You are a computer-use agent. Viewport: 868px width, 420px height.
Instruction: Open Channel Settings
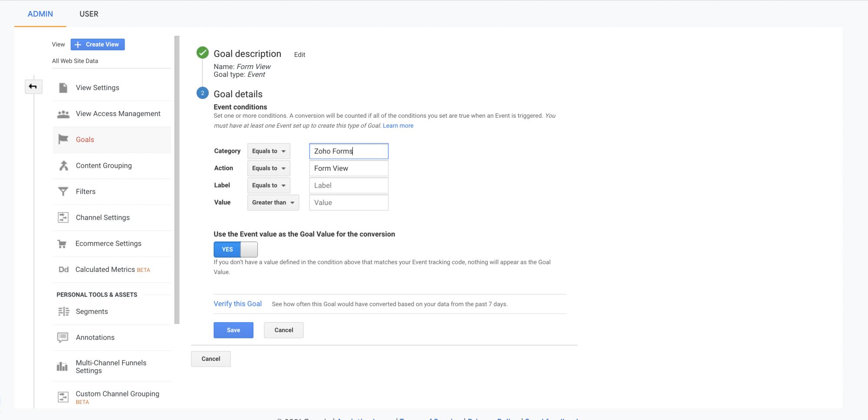pyautogui.click(x=102, y=217)
